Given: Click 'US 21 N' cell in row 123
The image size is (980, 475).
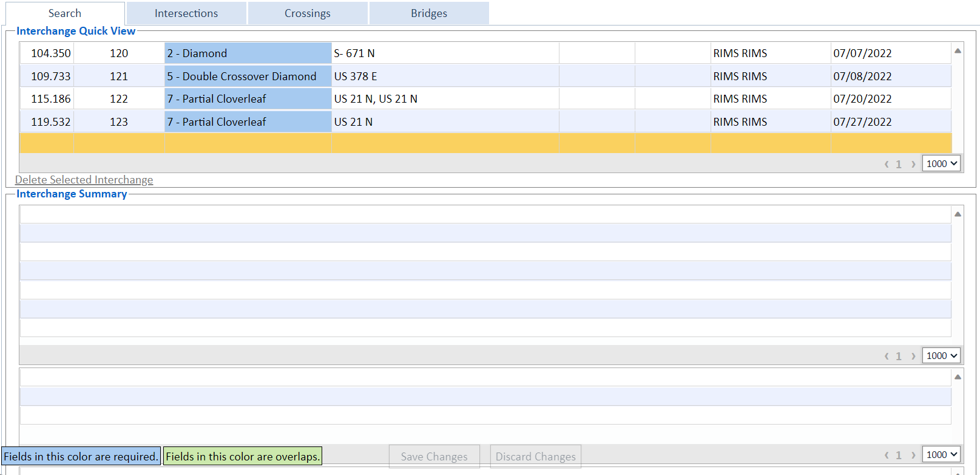Looking at the screenshot, I should point(445,121).
